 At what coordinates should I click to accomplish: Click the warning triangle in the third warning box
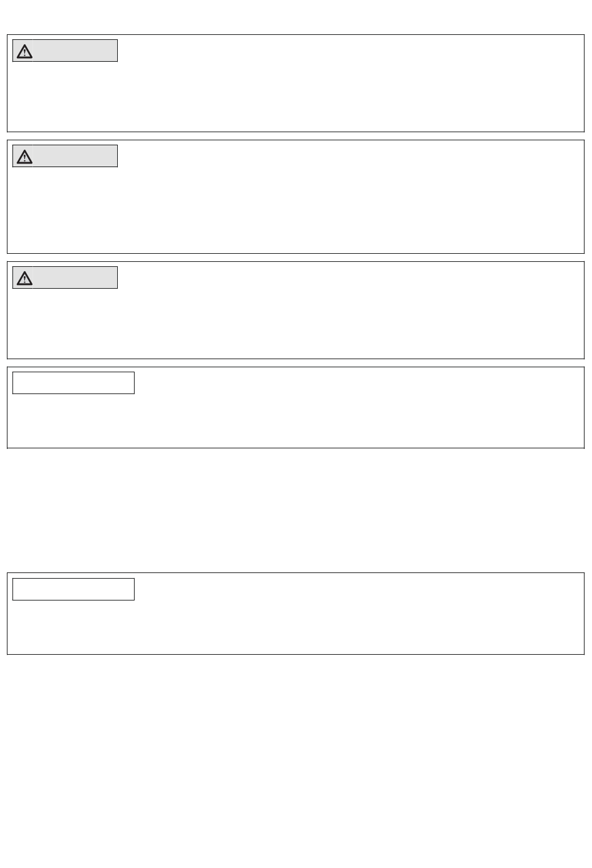[24, 278]
